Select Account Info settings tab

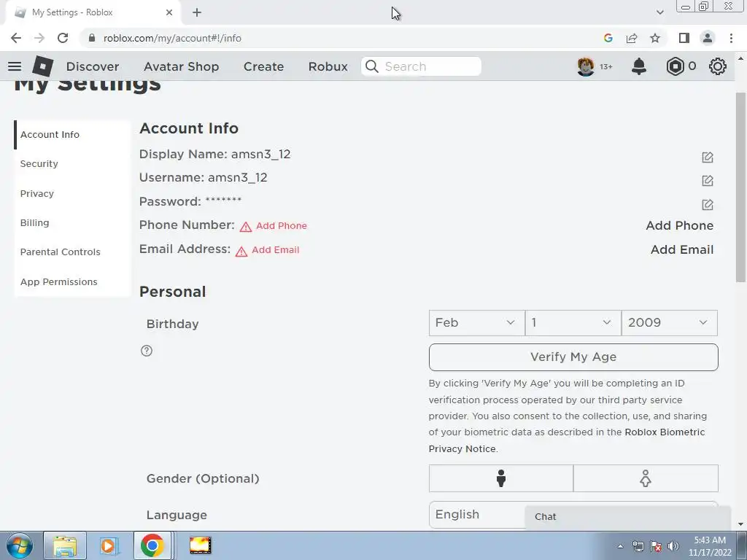[x=72, y=135]
